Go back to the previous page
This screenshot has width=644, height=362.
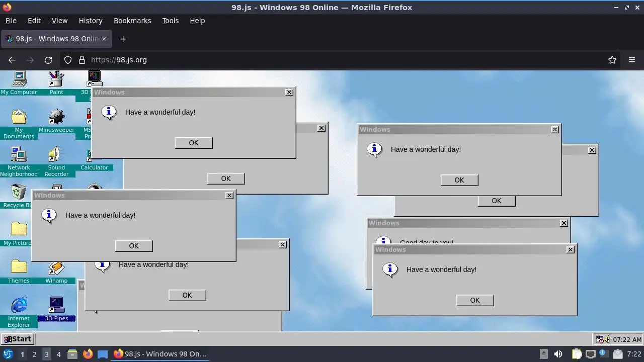[12, 60]
